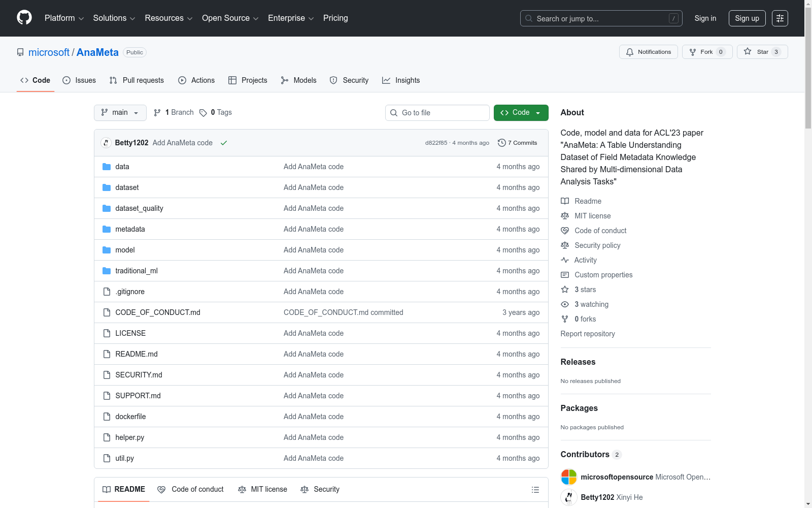The width and height of the screenshot is (812, 508).
Task: Click the Search or jump to field
Action: pos(601,18)
